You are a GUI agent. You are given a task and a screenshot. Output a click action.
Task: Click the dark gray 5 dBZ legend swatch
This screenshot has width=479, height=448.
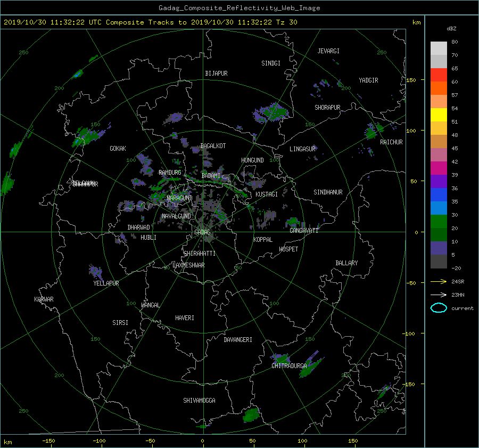tap(439, 261)
